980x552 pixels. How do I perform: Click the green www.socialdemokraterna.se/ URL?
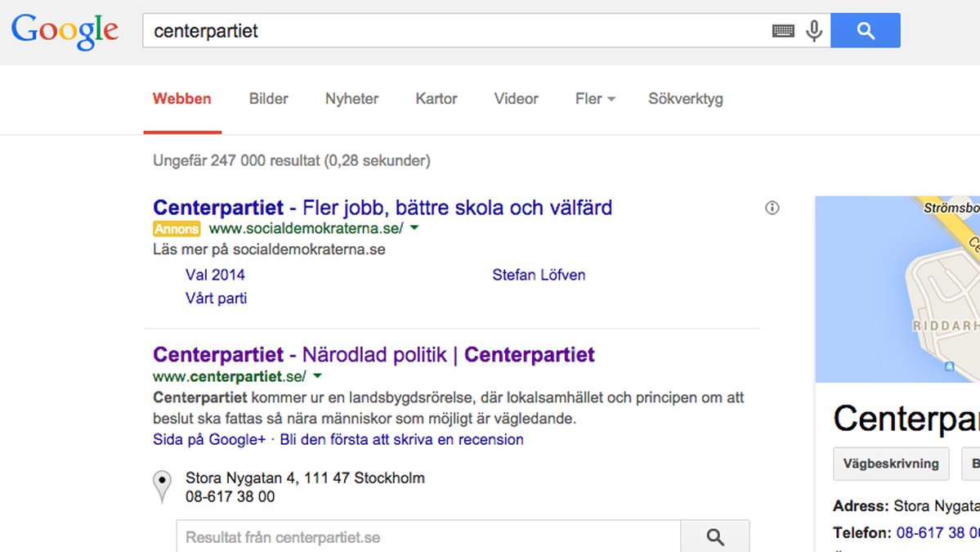(x=307, y=229)
